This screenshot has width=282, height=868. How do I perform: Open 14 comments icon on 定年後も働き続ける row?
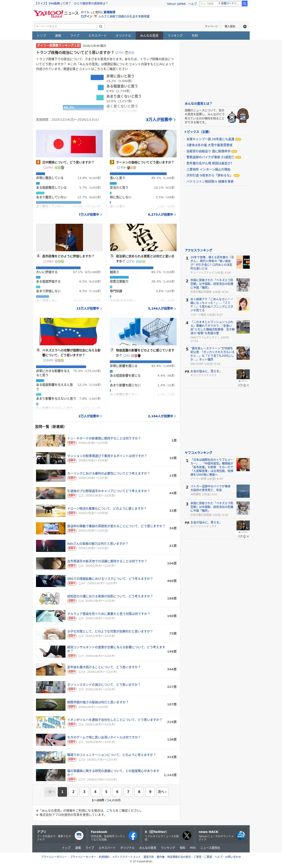(82, 671)
